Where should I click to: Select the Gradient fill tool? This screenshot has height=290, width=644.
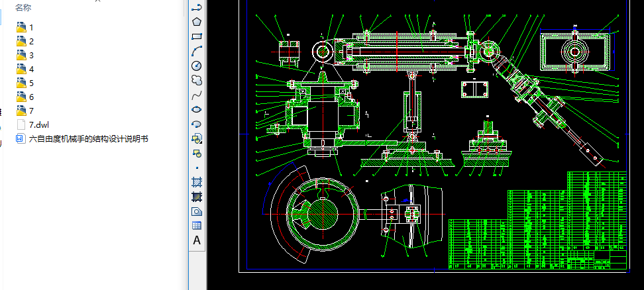(197, 197)
